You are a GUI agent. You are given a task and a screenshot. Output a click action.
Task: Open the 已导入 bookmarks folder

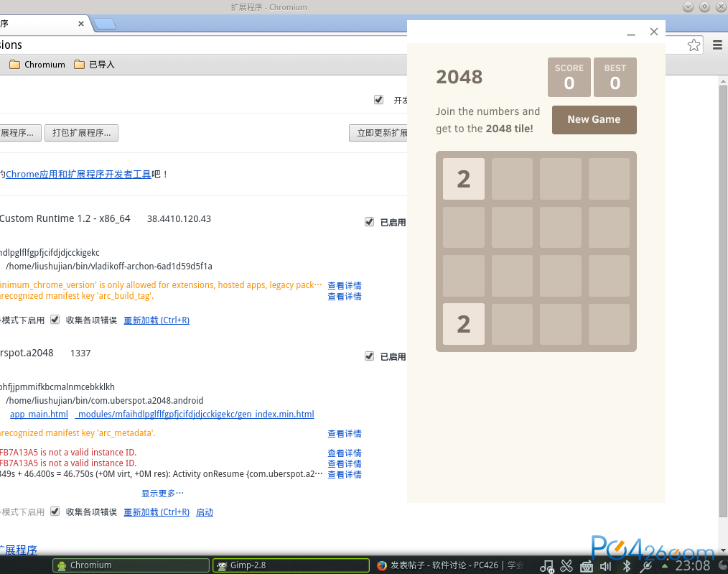point(94,65)
